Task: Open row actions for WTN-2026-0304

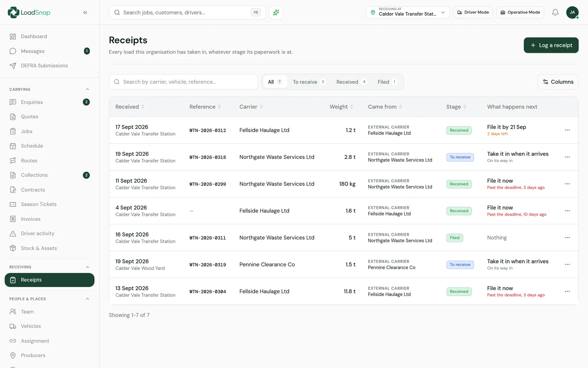Action: [567, 291]
